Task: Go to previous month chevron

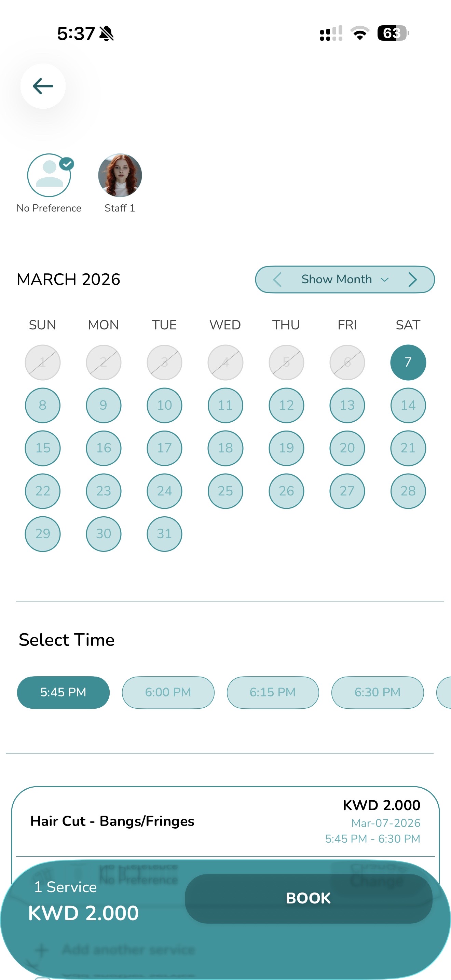Action: pyautogui.click(x=277, y=280)
